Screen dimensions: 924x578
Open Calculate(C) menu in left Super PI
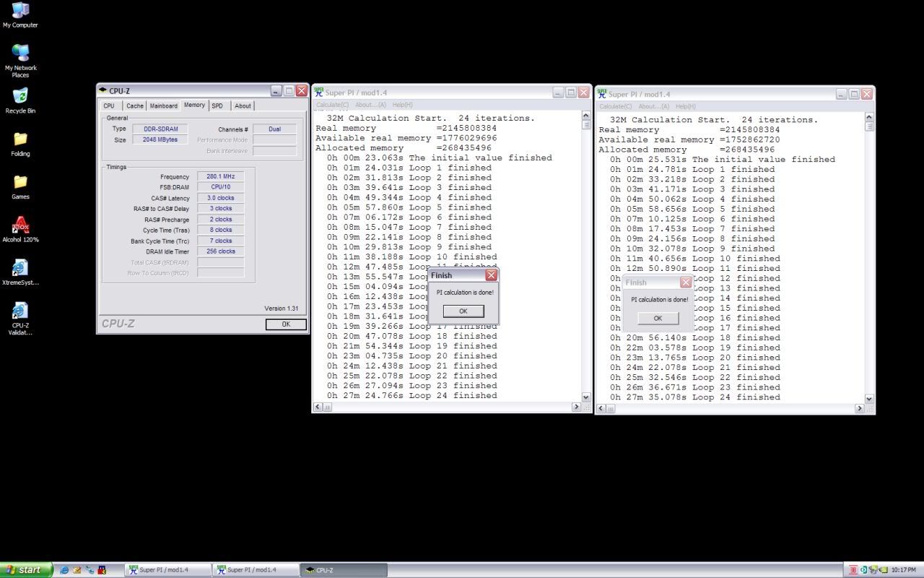[332, 105]
